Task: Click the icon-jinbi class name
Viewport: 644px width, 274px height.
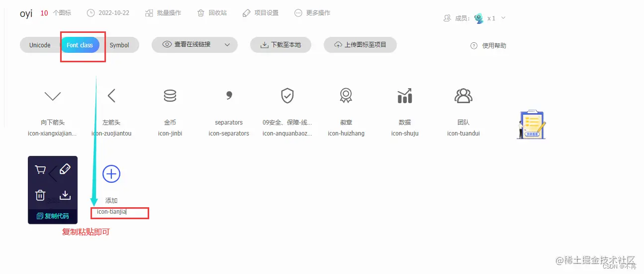Action: pos(170,133)
